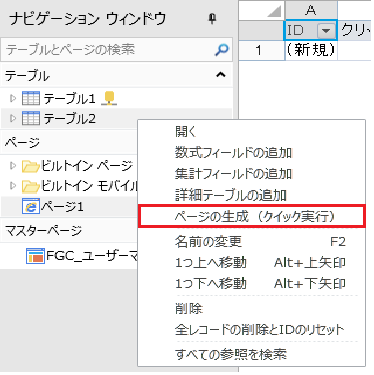Click the ページ1 page icon
The height and width of the screenshot is (375, 374).
point(31,207)
